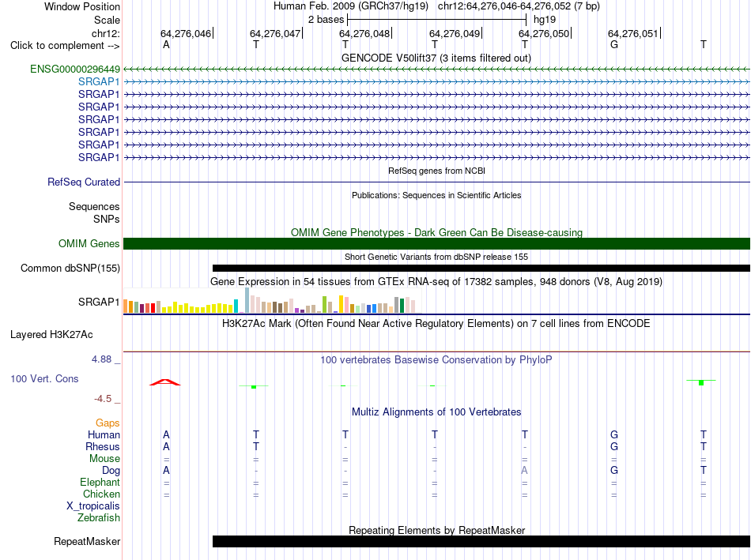Click the 'Sequences' publications track label
Screen dimensions: 751x560
94,206
